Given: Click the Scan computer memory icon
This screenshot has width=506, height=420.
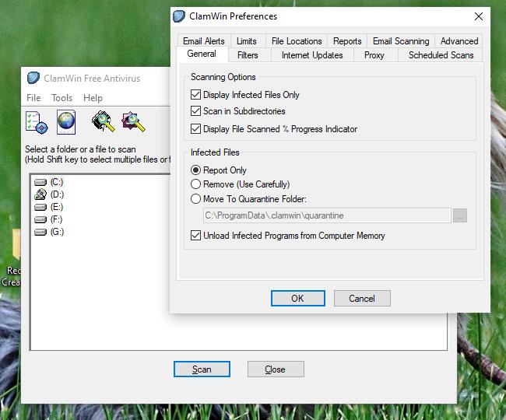Looking at the screenshot, I should coord(104,121).
